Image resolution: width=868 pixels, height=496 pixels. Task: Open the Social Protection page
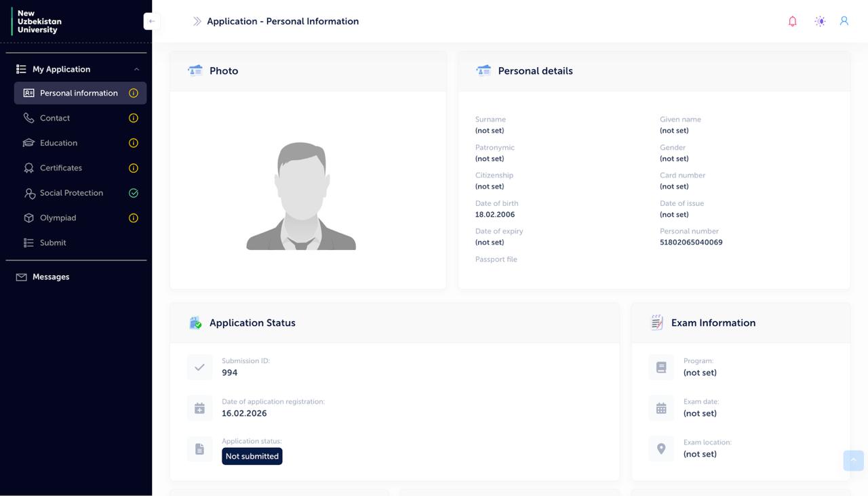[71, 193]
